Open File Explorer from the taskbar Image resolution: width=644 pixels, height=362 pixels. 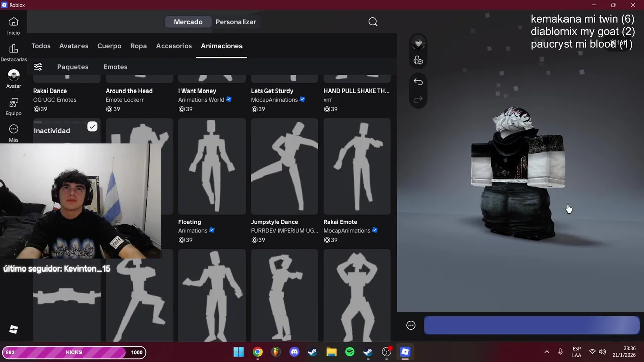tap(331, 352)
